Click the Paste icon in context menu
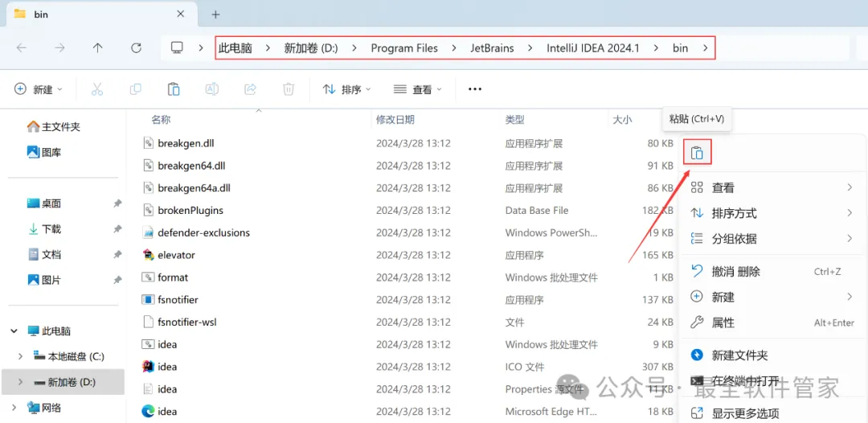 pyautogui.click(x=697, y=152)
